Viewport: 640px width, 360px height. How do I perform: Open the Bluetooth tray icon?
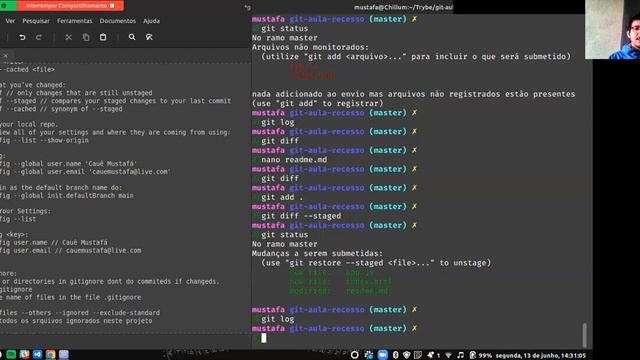coord(395,355)
